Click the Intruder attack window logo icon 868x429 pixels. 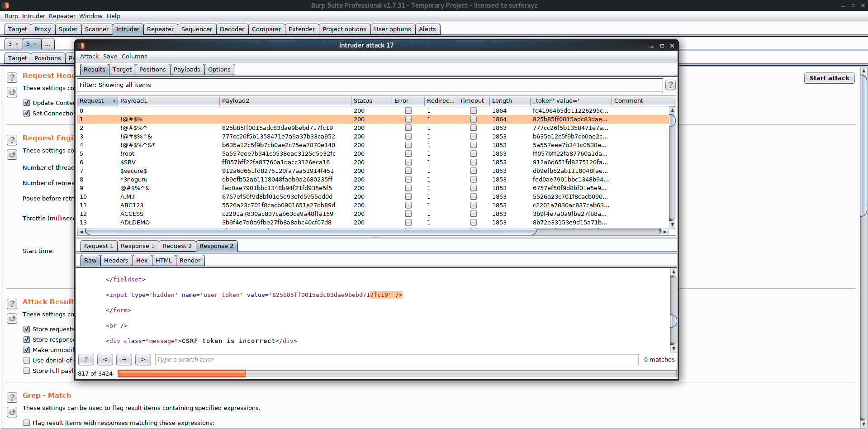82,45
